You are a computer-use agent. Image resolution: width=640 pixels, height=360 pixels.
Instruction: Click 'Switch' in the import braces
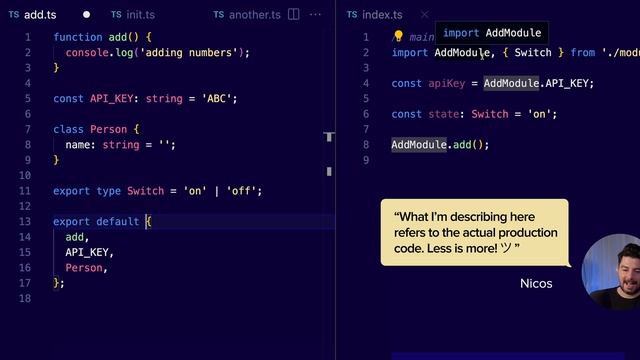click(533, 53)
